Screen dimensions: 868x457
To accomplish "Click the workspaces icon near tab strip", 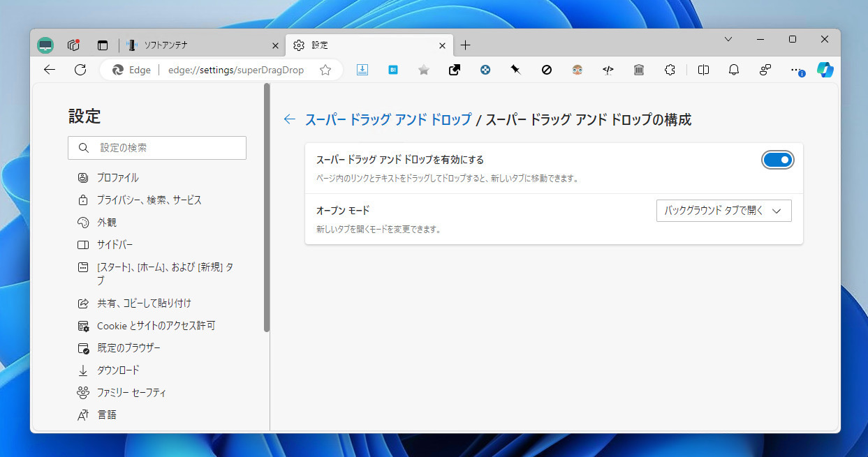I will [73, 45].
